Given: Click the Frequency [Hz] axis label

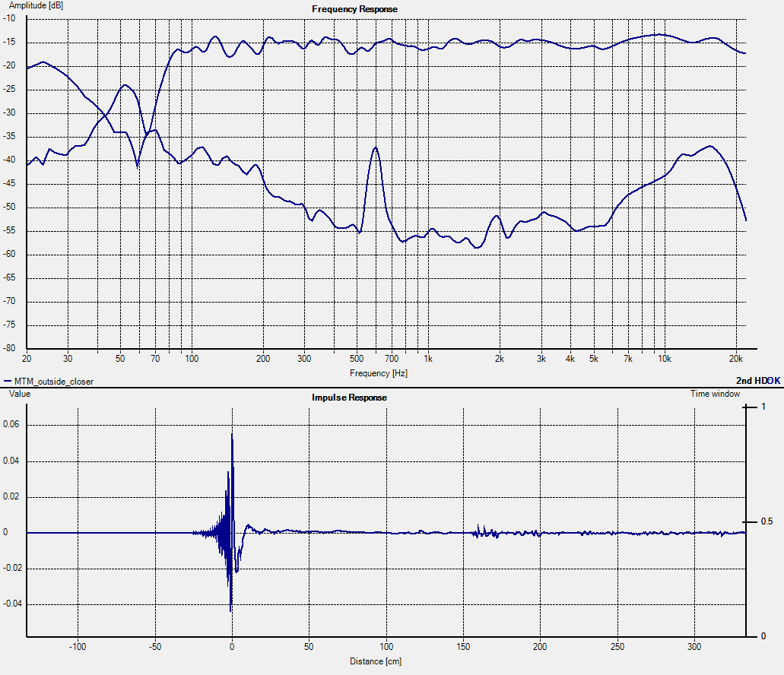Looking at the screenshot, I should pyautogui.click(x=379, y=373).
